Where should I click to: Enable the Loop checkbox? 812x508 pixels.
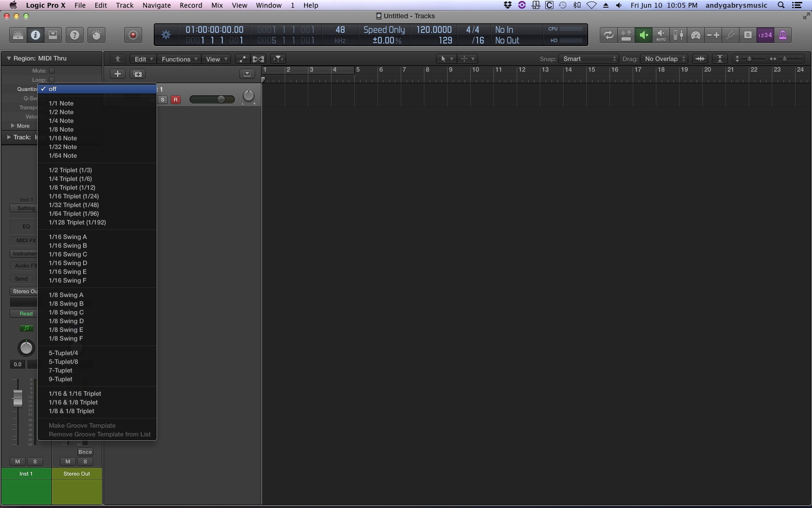52,80
